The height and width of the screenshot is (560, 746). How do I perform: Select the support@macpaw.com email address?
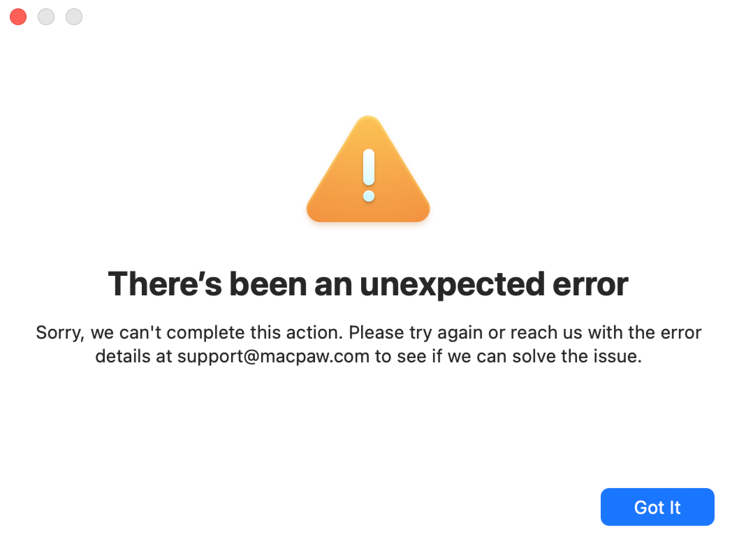click(x=273, y=357)
